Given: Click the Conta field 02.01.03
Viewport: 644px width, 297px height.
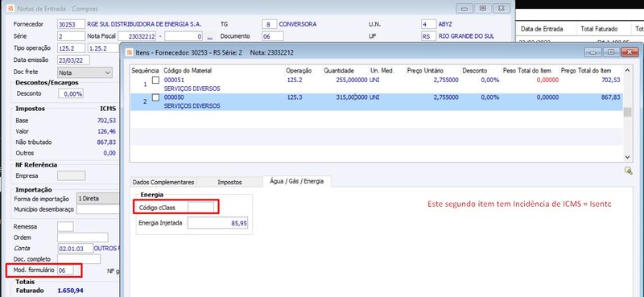Looking at the screenshot, I should (75, 249).
